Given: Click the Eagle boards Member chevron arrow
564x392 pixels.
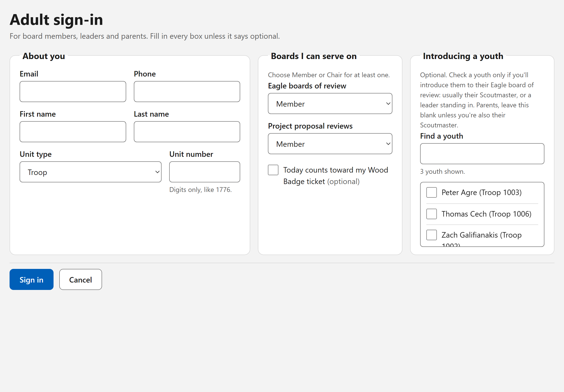Looking at the screenshot, I should [x=388, y=104].
